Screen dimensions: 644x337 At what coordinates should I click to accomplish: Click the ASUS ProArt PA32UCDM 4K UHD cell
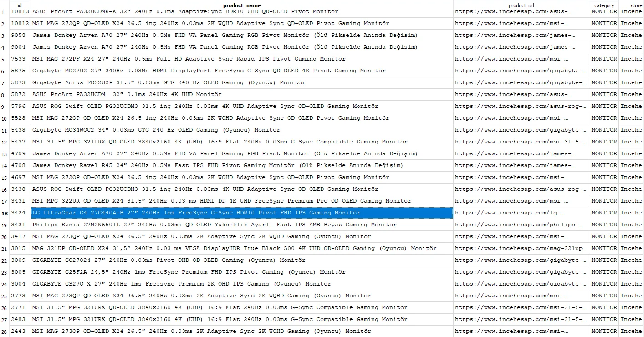[242, 94]
